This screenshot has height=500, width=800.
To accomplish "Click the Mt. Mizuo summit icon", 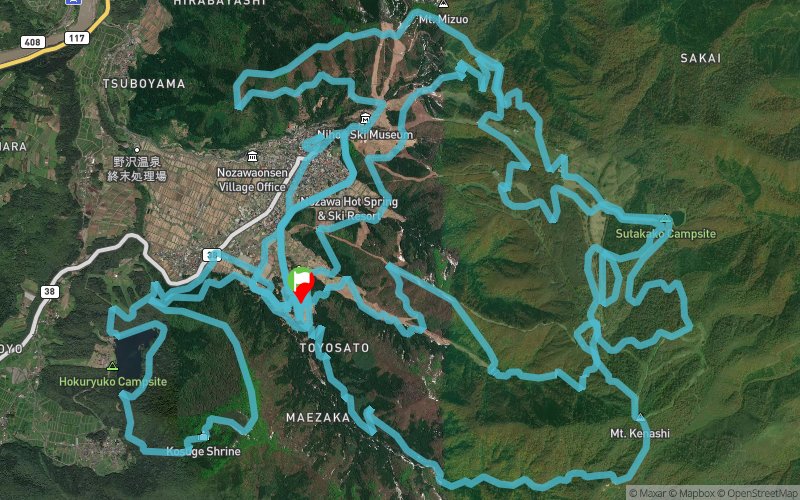I will click(443, 4).
